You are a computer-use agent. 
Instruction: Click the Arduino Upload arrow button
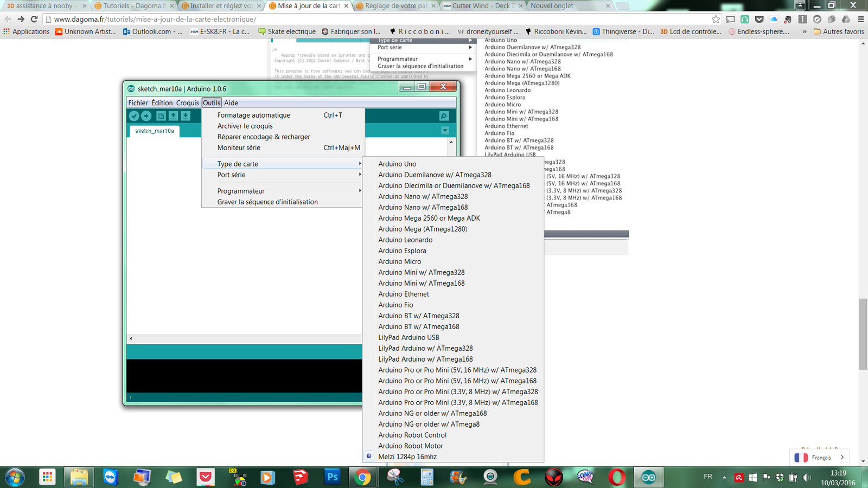pos(146,115)
